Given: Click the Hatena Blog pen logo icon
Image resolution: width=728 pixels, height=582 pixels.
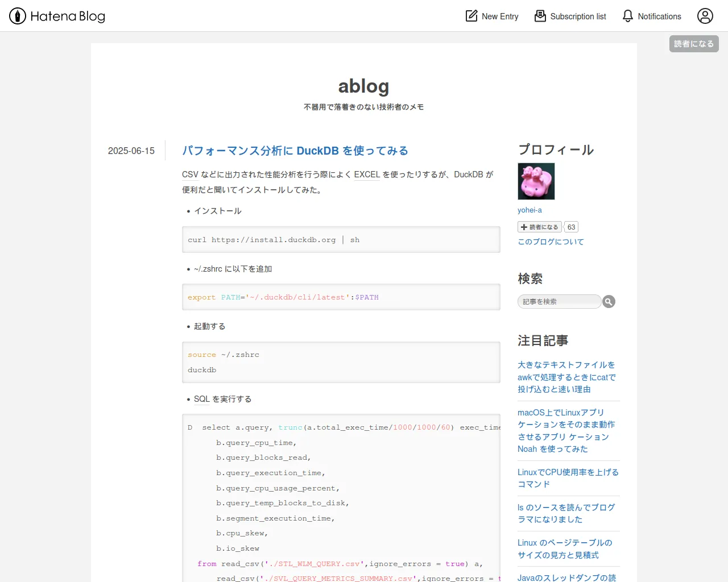Looking at the screenshot, I should click(x=18, y=16).
